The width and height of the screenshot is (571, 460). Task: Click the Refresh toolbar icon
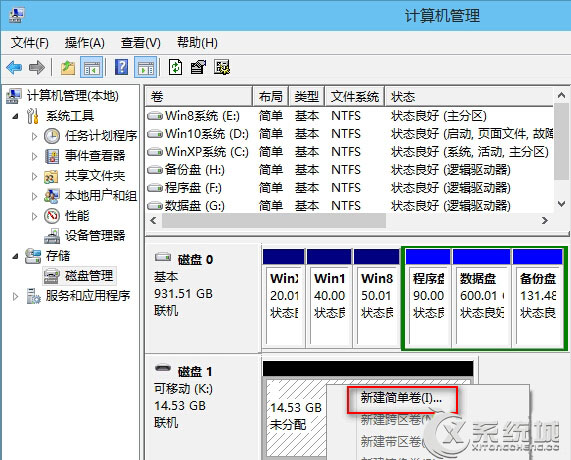[x=176, y=67]
